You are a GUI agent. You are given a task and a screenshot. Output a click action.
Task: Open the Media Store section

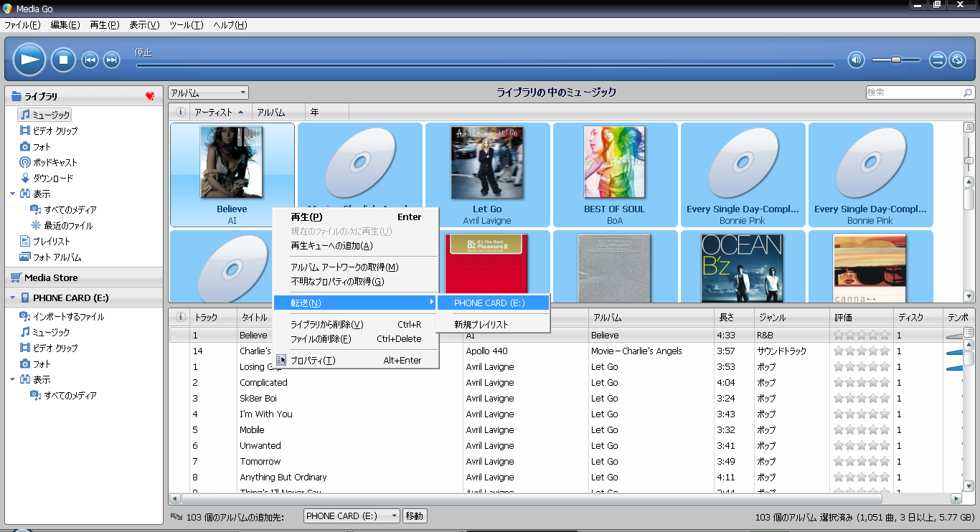[x=51, y=277]
